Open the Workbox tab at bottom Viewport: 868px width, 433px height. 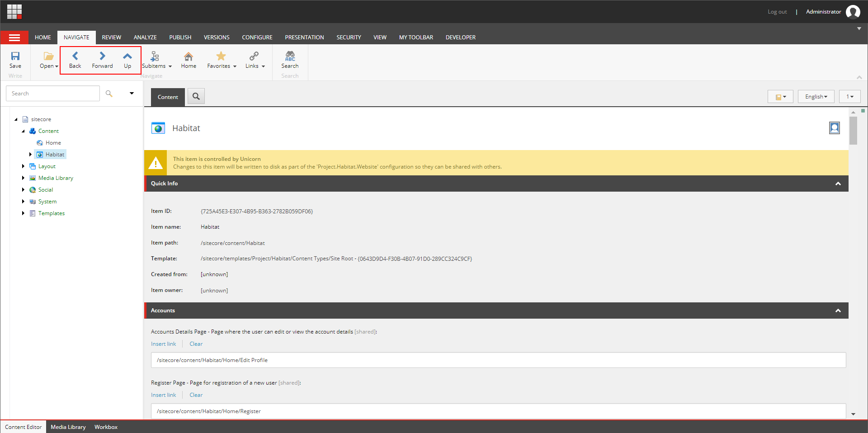pyautogui.click(x=106, y=427)
